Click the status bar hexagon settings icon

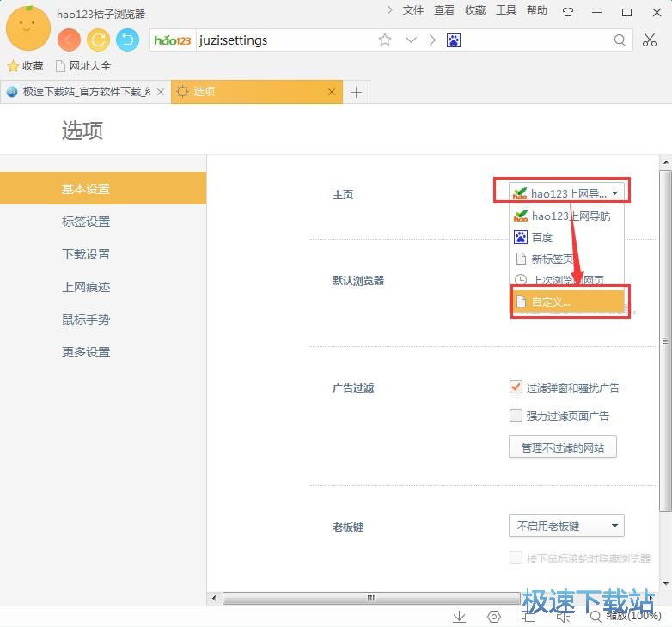pos(494,617)
